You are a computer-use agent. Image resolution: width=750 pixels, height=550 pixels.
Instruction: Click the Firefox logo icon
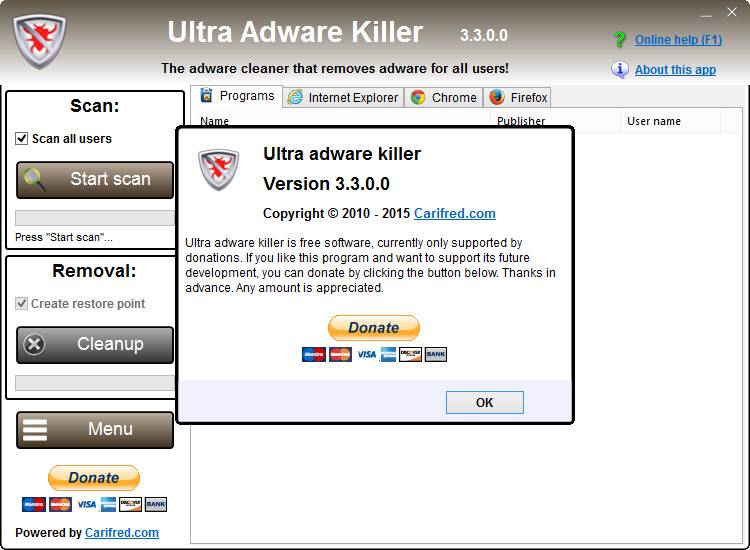pyautogui.click(x=496, y=97)
